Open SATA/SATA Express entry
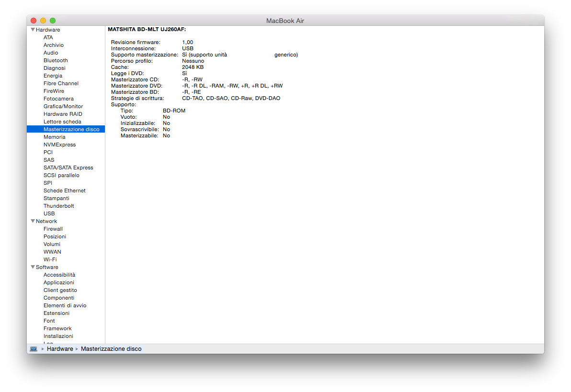Screen dimensions: 571x392 pos(69,168)
